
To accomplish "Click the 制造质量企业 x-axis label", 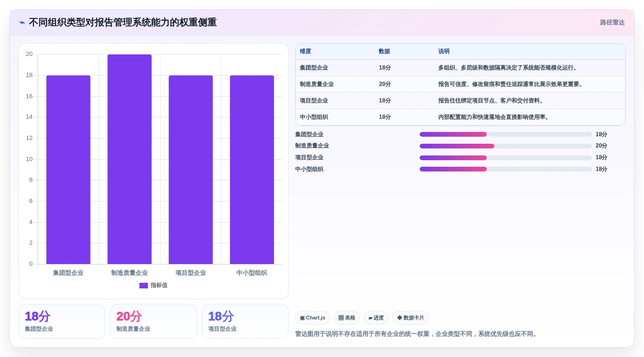I will click(130, 273).
